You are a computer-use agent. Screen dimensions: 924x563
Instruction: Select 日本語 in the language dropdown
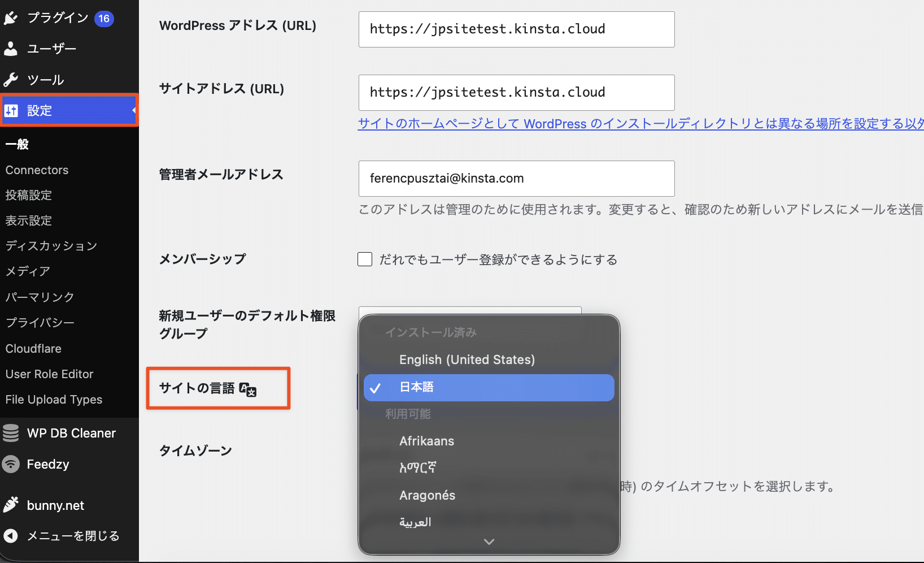[416, 387]
